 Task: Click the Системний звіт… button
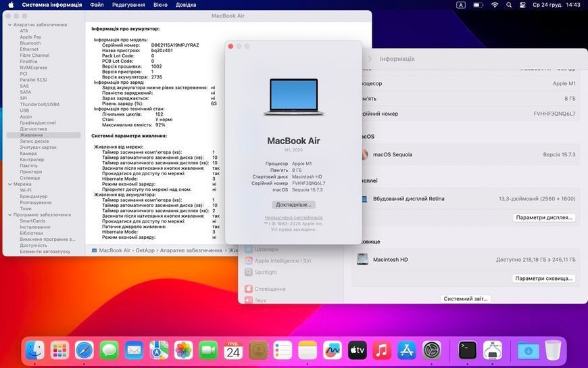tap(466, 298)
